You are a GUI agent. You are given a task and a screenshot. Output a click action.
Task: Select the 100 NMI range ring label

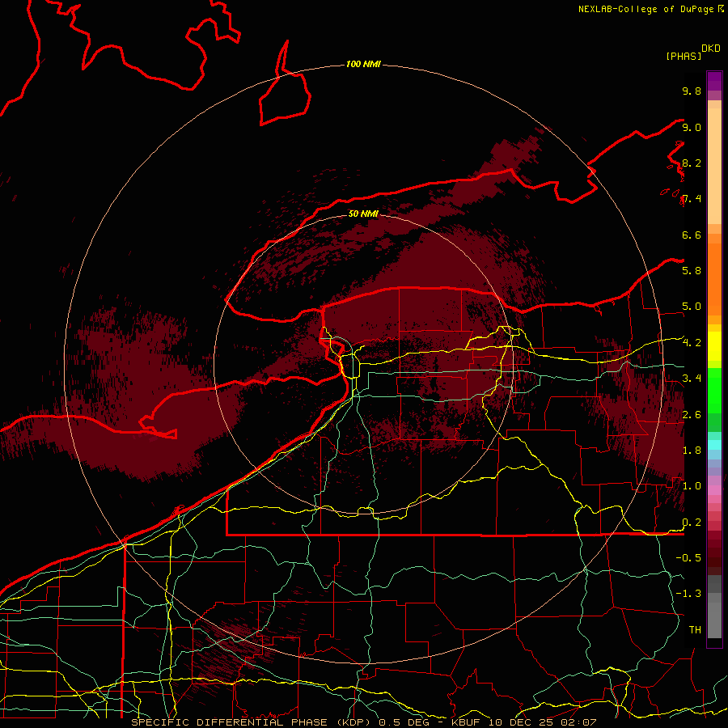click(x=363, y=64)
